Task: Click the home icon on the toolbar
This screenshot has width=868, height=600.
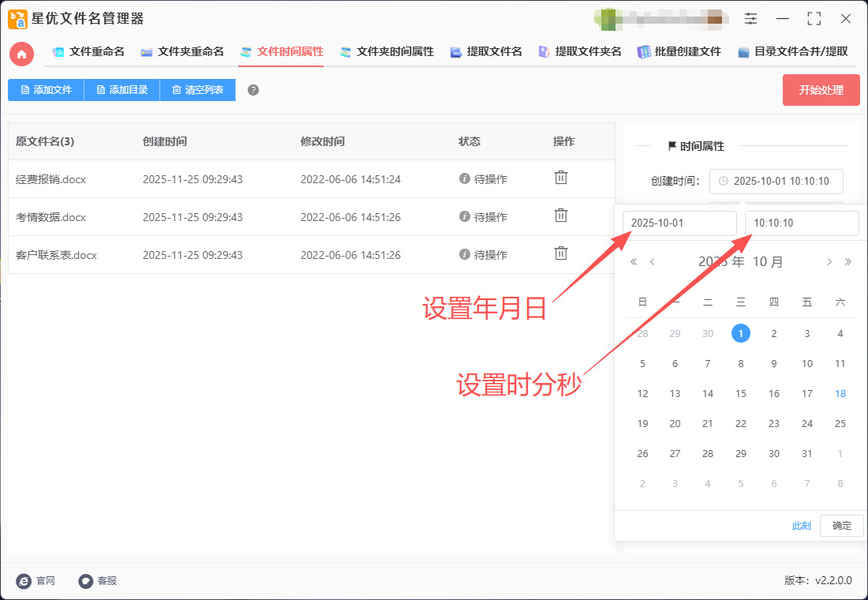Action: 21,54
